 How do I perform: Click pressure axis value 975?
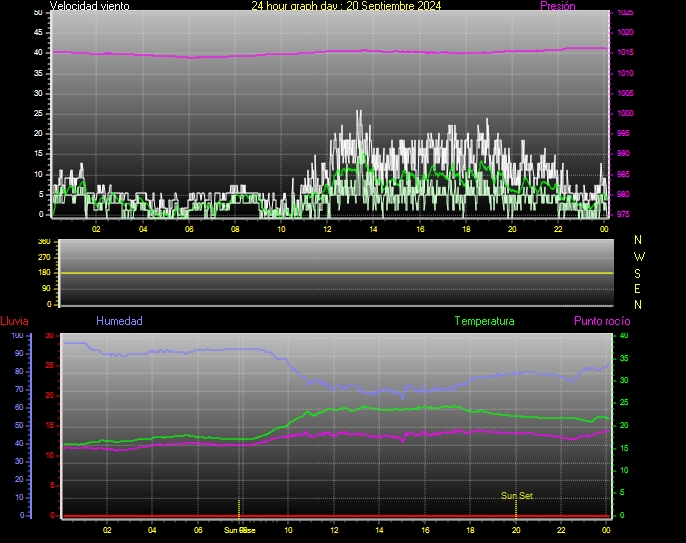(623, 214)
